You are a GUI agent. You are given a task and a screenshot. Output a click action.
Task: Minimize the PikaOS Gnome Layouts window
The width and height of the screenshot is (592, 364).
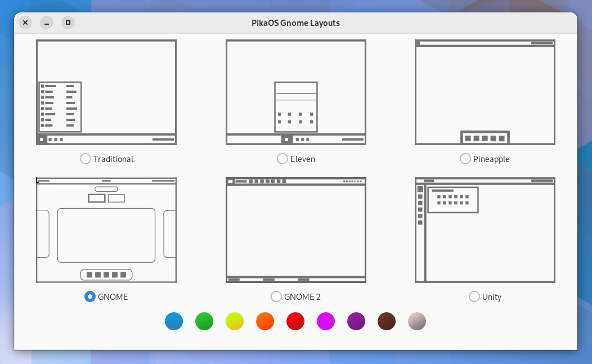(47, 23)
